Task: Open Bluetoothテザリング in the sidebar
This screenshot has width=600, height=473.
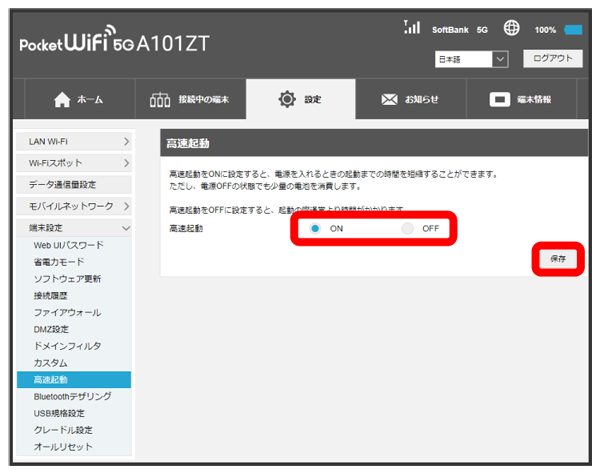Action: 72,396
